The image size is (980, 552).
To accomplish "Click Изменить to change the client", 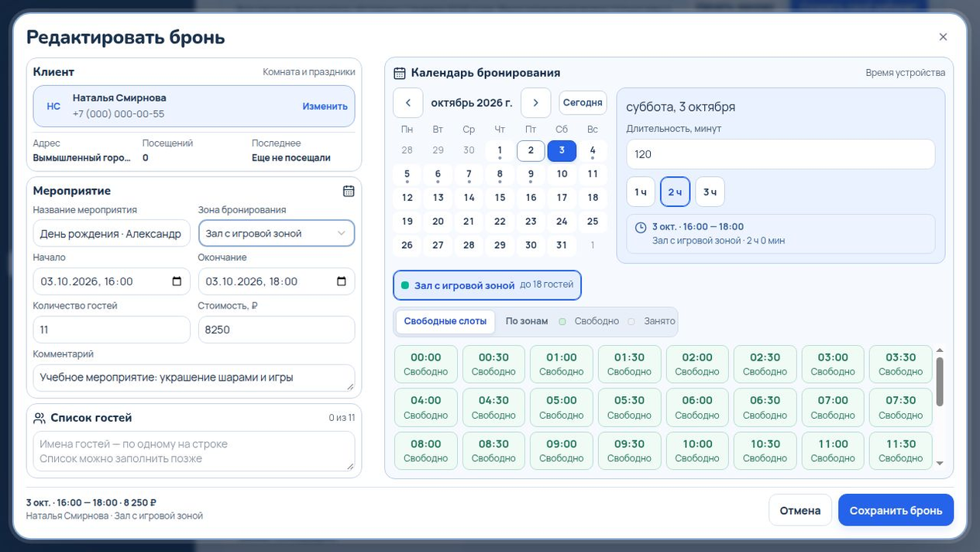I will pos(325,106).
